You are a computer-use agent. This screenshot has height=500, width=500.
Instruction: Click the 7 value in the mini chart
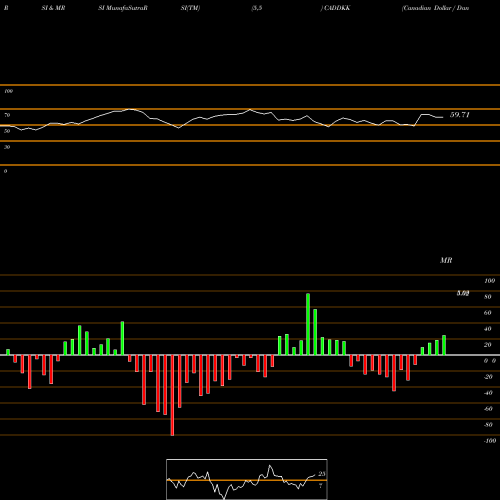tap(321, 486)
